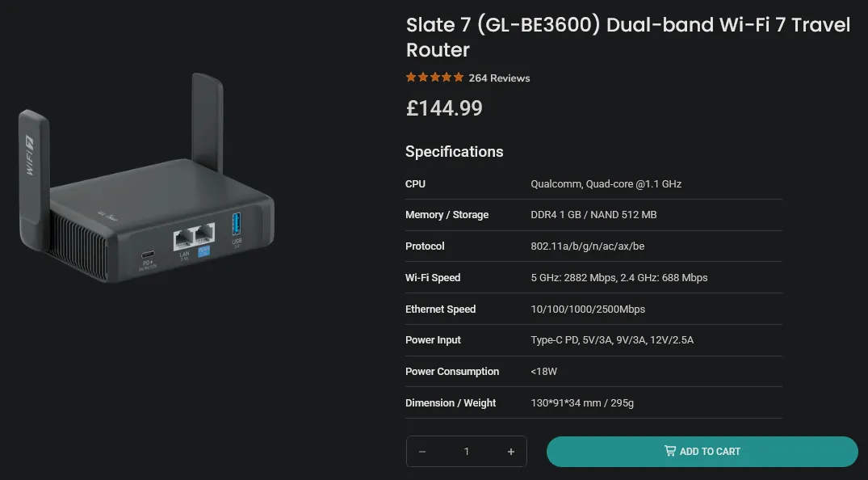Click the Ethernet Speed row label
The image size is (868, 480).
(x=440, y=309)
